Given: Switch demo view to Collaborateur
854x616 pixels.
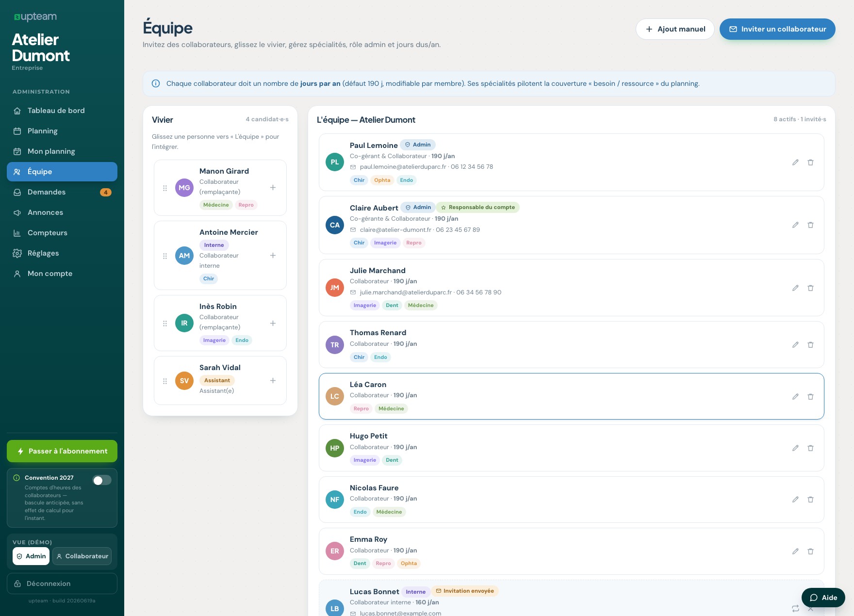Looking at the screenshot, I should 82,556.
